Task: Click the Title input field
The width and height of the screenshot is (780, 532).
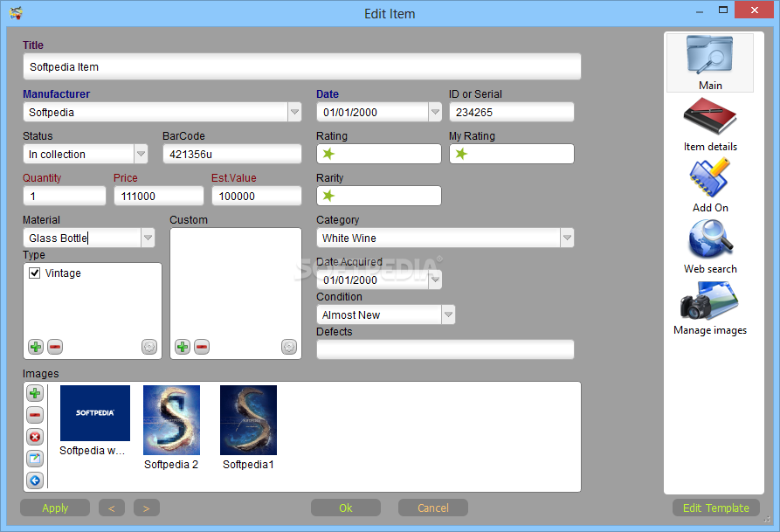Action: (x=302, y=66)
